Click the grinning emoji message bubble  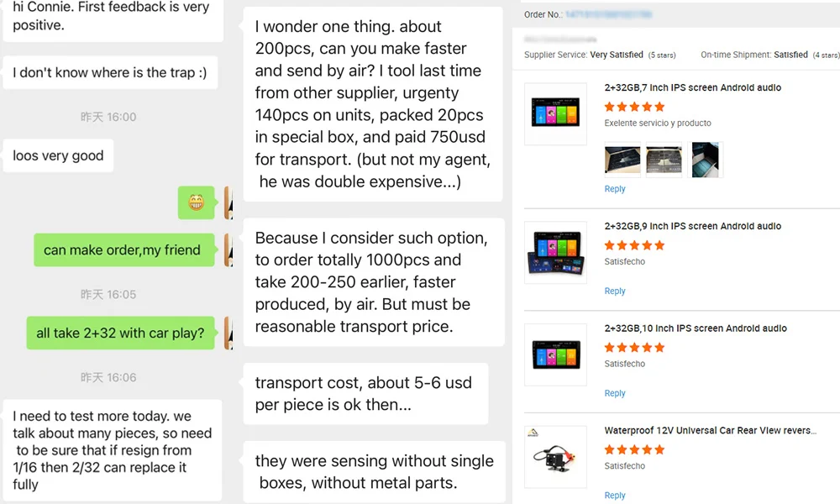click(x=197, y=203)
